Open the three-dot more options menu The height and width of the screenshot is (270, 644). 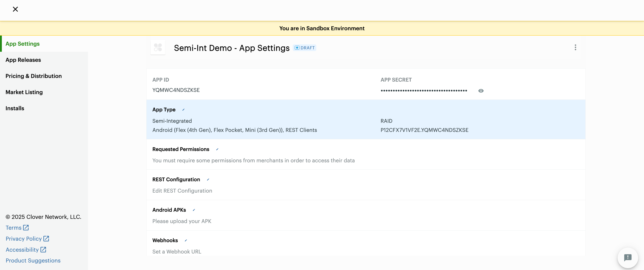[x=575, y=47]
